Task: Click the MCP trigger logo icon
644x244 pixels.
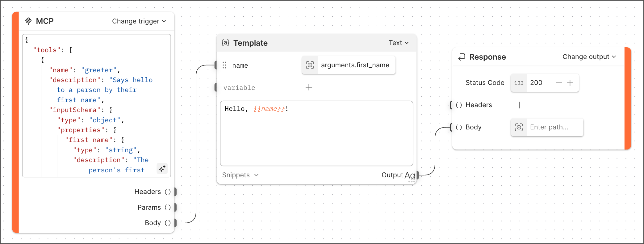Action: coord(28,21)
